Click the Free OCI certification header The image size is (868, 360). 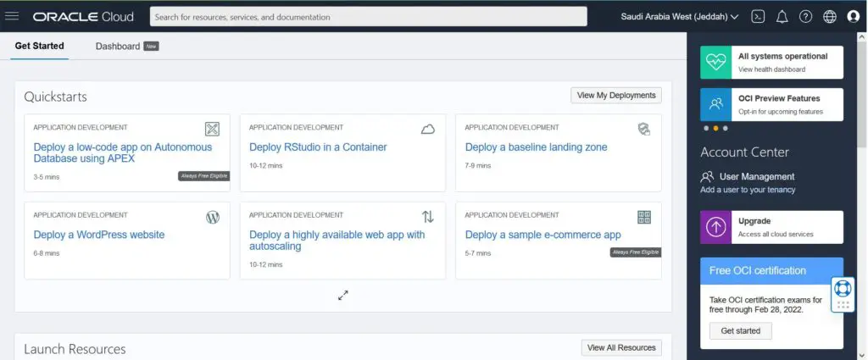click(771, 271)
